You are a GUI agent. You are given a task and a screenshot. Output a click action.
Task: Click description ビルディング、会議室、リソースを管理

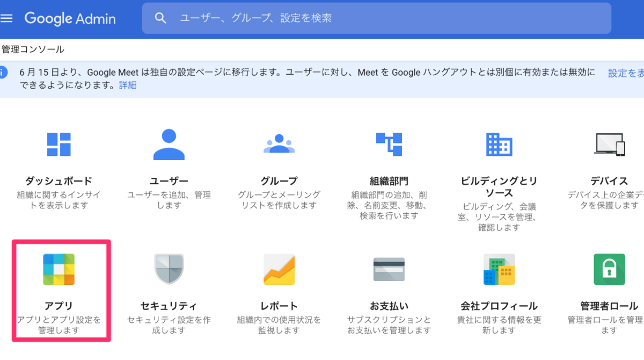click(499, 217)
